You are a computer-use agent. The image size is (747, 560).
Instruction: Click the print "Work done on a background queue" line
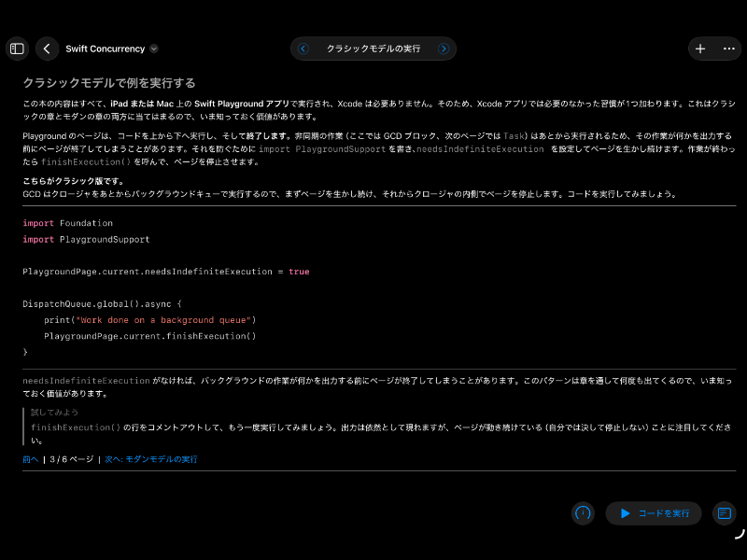coord(150,320)
